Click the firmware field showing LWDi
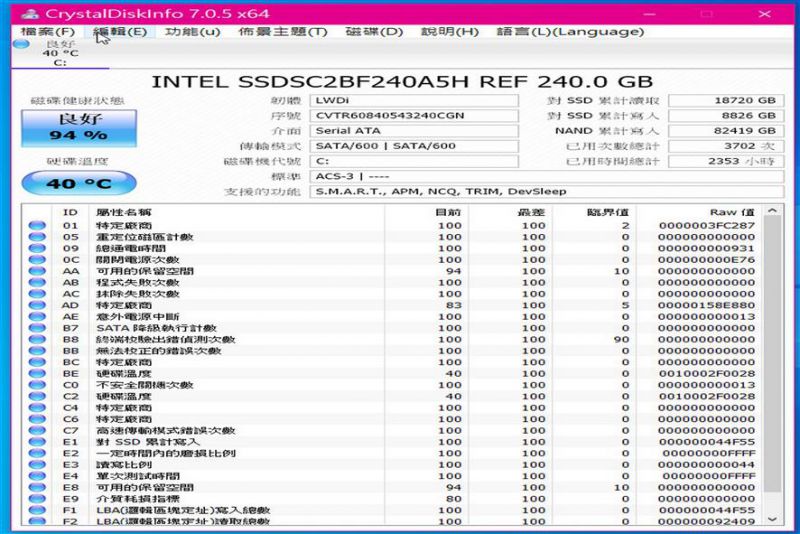The width and height of the screenshot is (800, 534). point(414,100)
